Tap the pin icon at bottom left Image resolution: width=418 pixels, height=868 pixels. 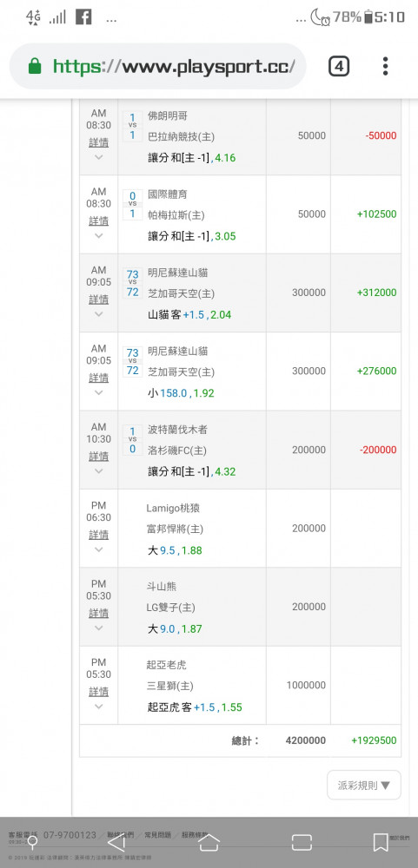coord(32,842)
